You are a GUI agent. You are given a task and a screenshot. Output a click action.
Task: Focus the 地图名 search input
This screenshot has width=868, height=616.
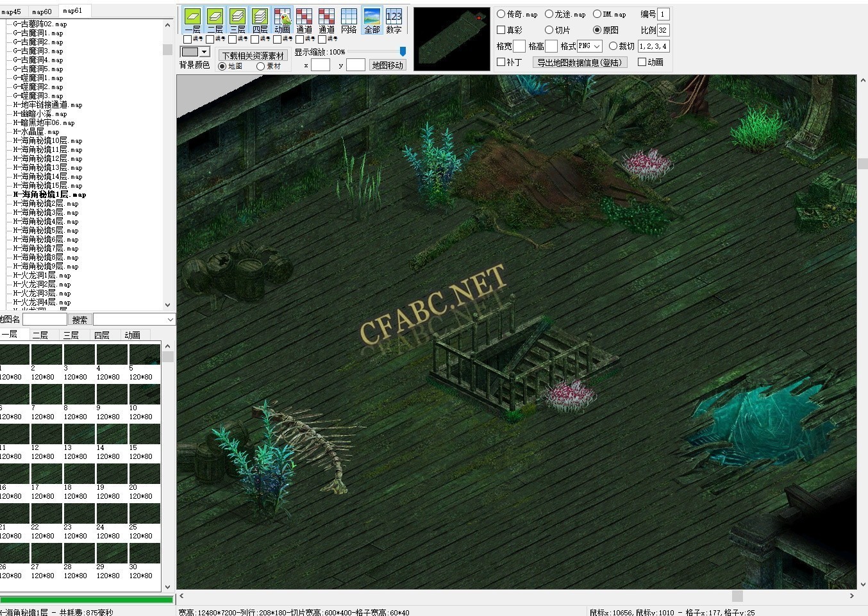(x=45, y=319)
